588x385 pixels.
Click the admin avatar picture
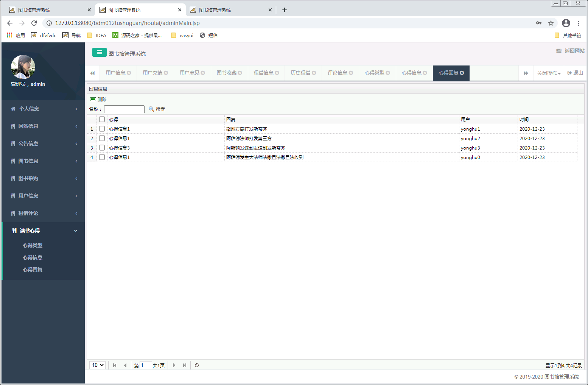(23, 67)
